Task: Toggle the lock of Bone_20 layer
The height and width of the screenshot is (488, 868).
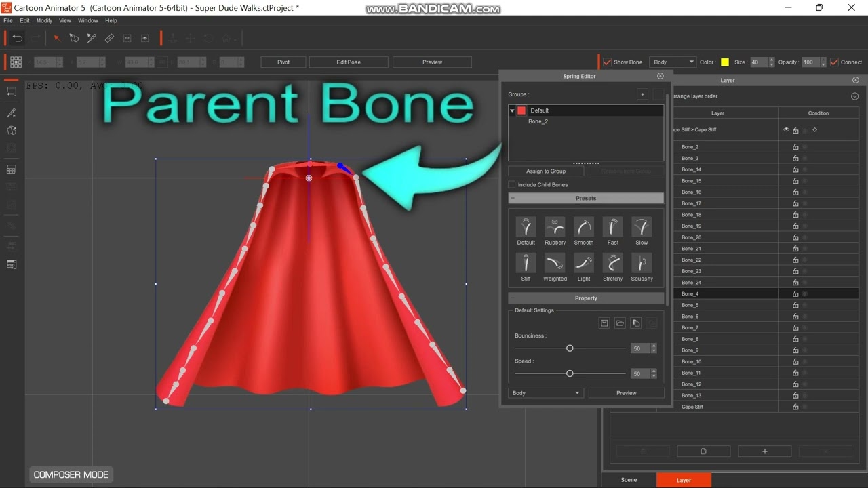Action: pos(795,237)
